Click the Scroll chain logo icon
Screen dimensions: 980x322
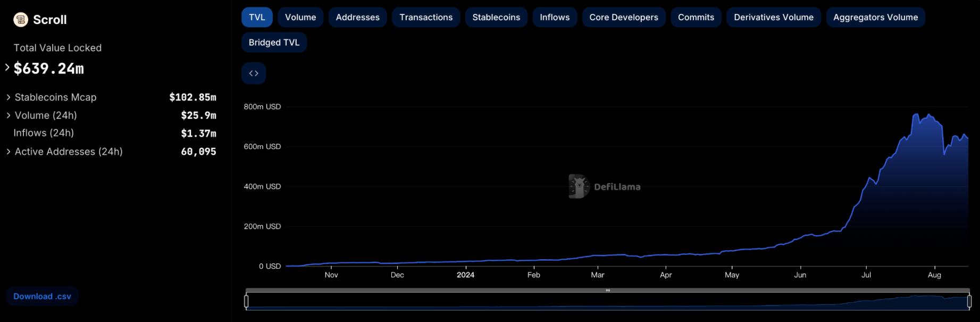21,20
